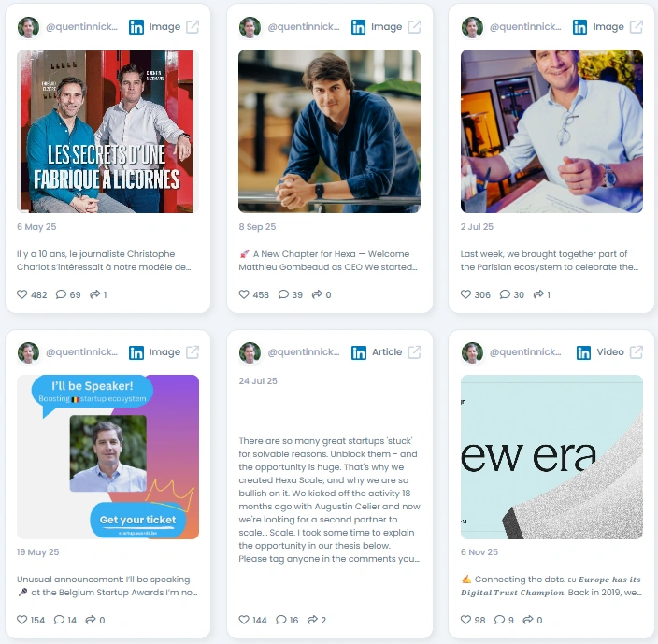
Task: Click heart icon with 482 likes
Action: tap(21, 294)
